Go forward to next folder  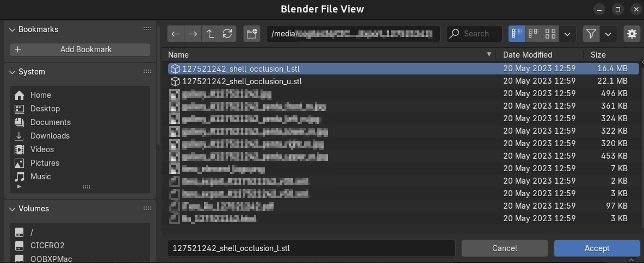[193, 34]
